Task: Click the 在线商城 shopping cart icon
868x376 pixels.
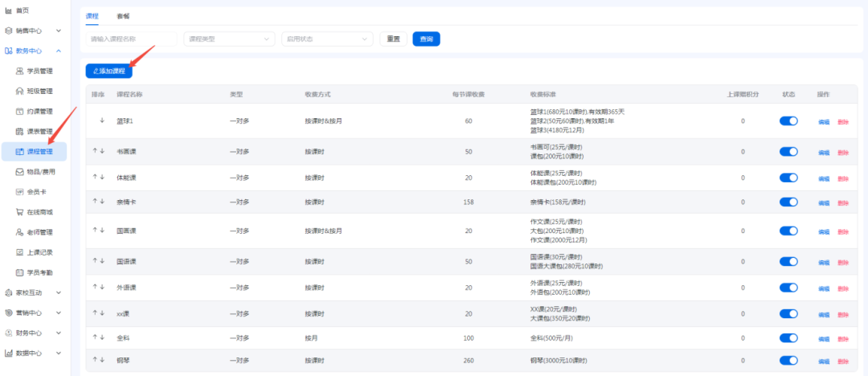Action: tap(20, 211)
